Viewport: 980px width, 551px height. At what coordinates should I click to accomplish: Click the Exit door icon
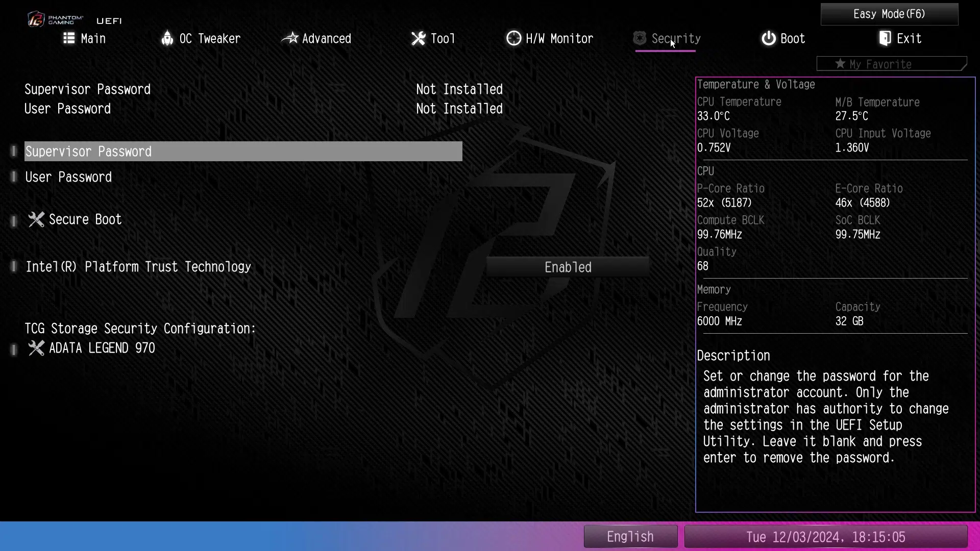885,38
